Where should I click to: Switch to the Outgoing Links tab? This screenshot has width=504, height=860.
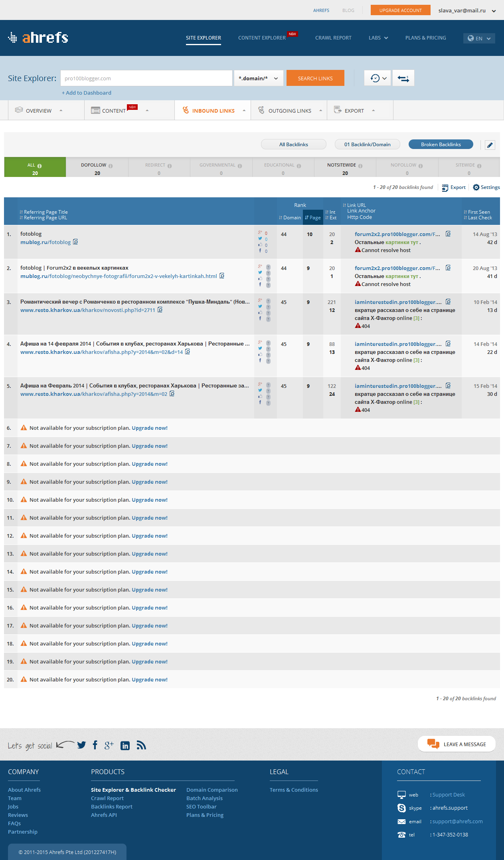point(289,111)
